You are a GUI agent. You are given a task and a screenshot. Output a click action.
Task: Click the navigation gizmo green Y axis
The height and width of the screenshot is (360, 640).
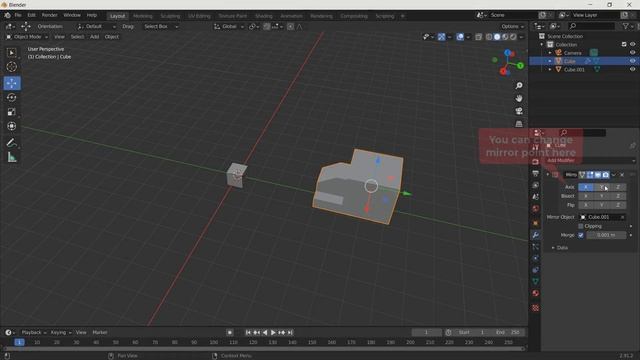(520, 65)
